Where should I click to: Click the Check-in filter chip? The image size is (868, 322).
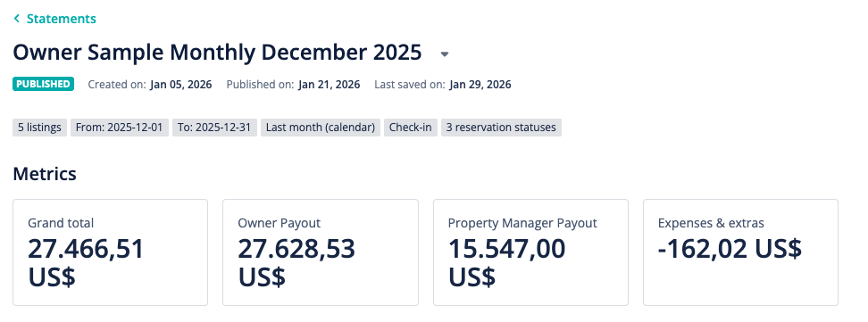(x=411, y=128)
